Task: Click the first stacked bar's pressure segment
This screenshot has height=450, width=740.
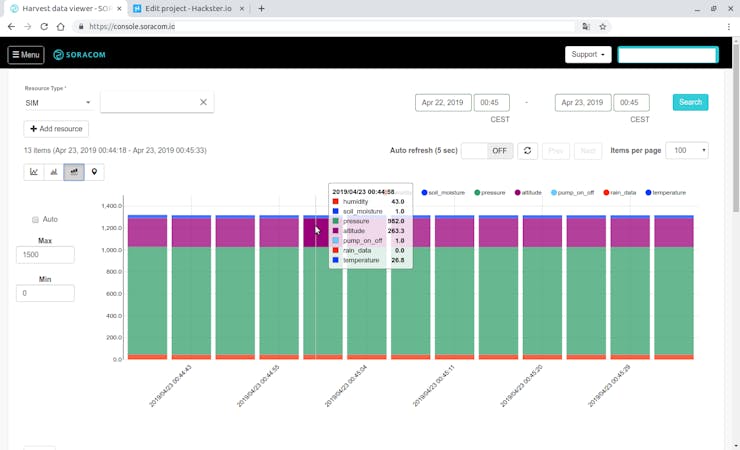Action: point(147,301)
